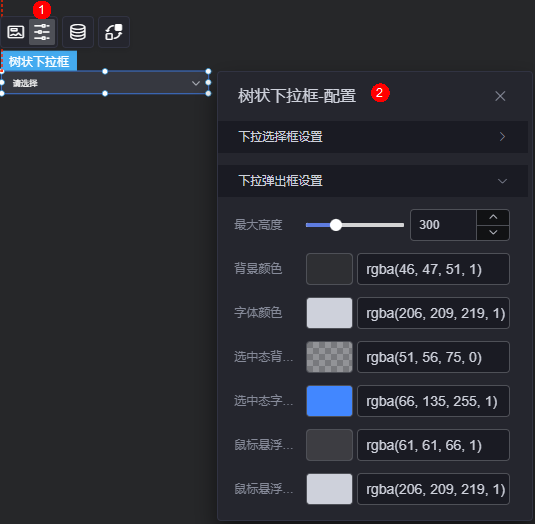
Task: Open the 字体颜色 color swatch
Action: (x=329, y=313)
